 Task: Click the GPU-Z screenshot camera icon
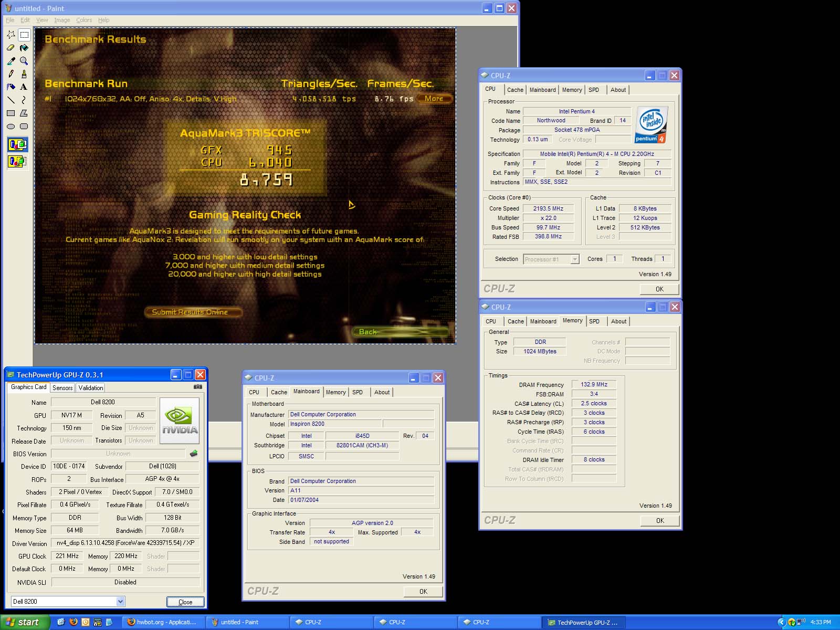pos(197,387)
